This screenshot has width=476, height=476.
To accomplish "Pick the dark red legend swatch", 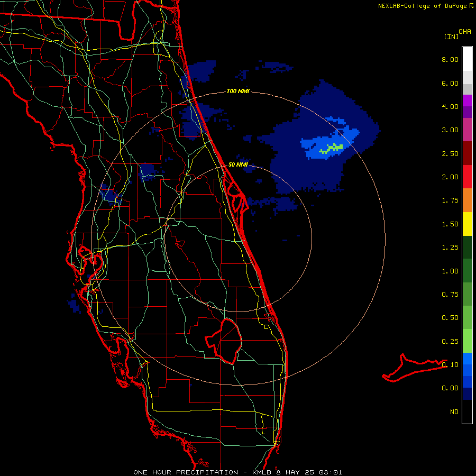I will click(x=467, y=153).
